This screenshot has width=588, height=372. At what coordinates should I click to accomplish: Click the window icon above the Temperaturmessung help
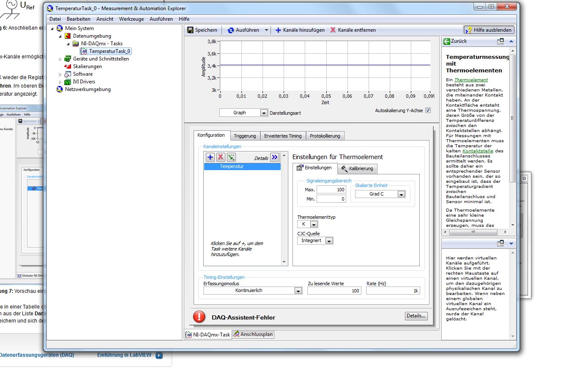click(500, 41)
